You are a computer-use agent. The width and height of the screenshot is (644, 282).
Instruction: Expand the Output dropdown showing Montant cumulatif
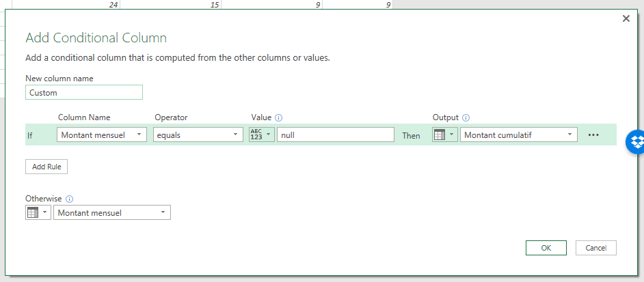click(x=518, y=135)
